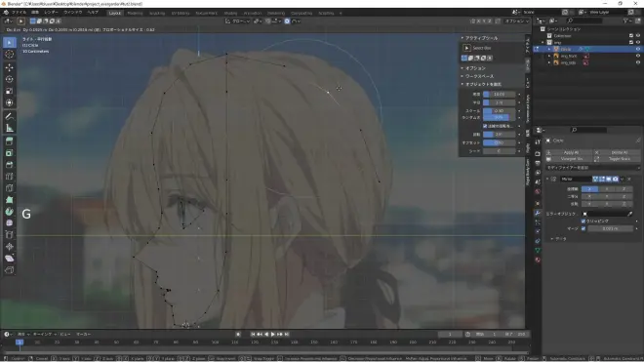Select the Rip Region tool
Viewport: 644px width, 362px height.
[x=10, y=270]
